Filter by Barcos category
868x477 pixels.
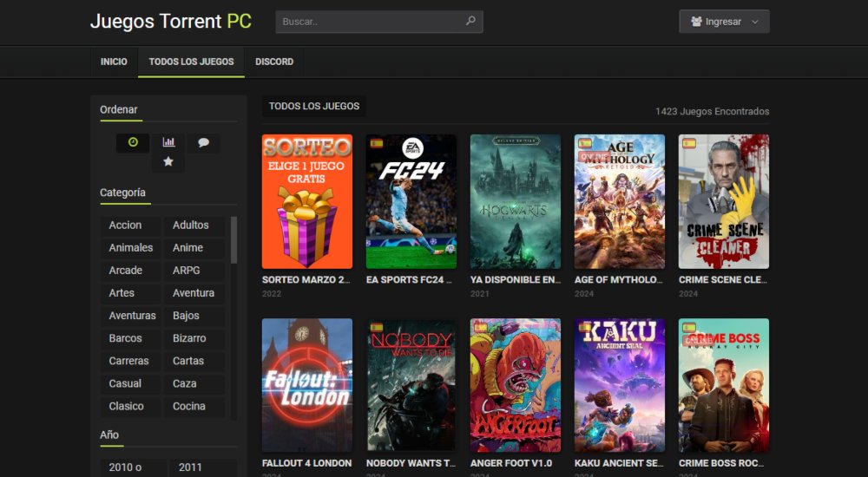131,338
